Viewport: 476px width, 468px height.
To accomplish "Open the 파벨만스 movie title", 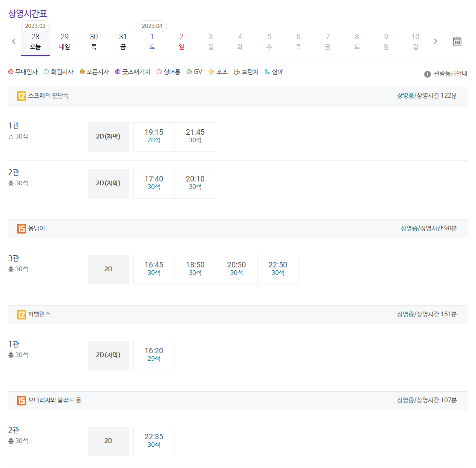I will point(40,314).
